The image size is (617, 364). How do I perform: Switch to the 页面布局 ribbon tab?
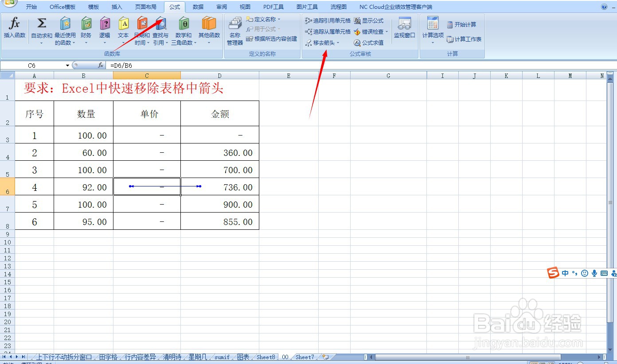click(x=146, y=7)
